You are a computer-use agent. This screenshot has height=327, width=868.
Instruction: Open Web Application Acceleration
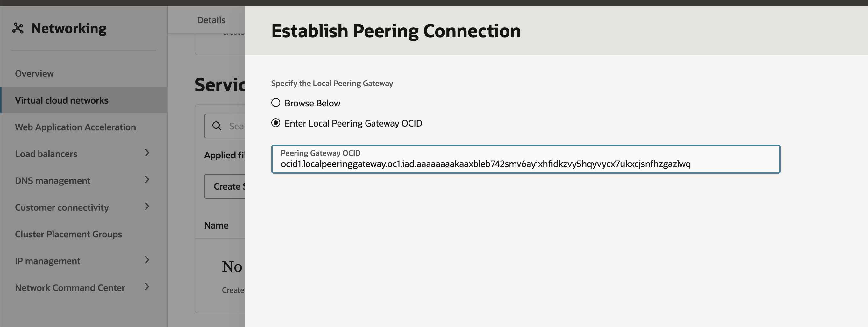75,127
